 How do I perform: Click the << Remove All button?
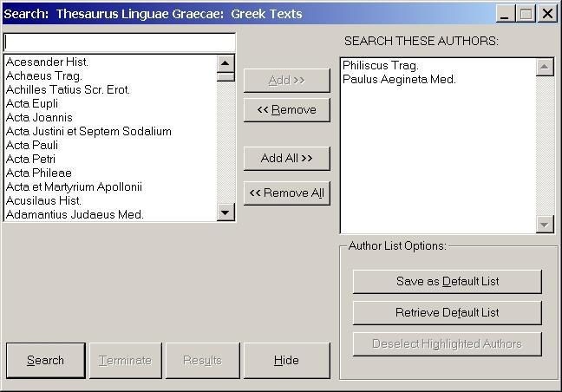[x=287, y=193]
